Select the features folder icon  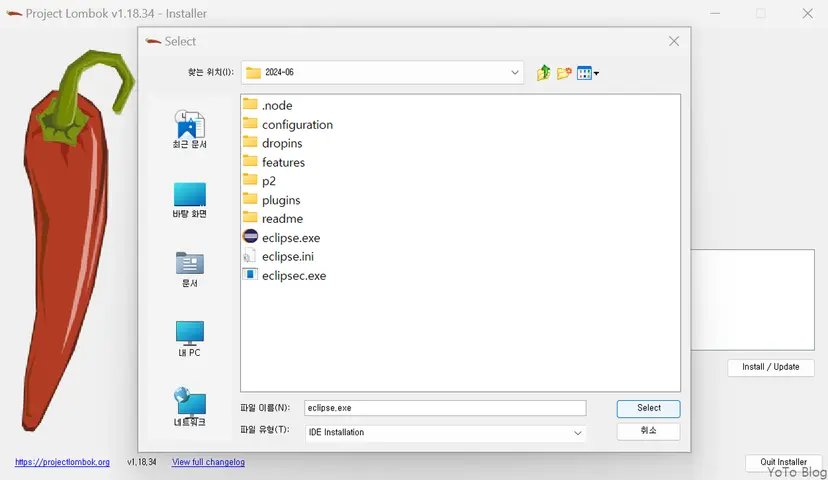(x=250, y=162)
